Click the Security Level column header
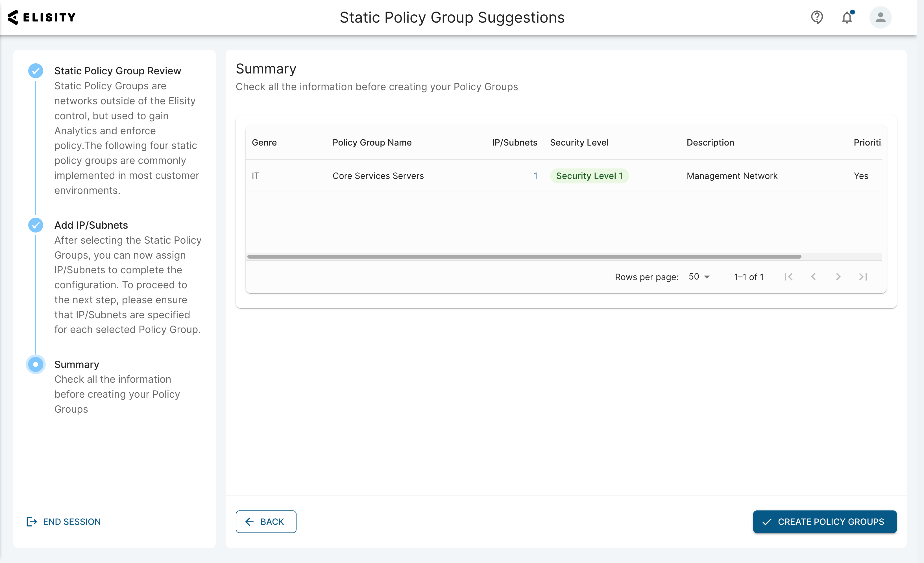This screenshot has width=924, height=563. click(x=579, y=142)
